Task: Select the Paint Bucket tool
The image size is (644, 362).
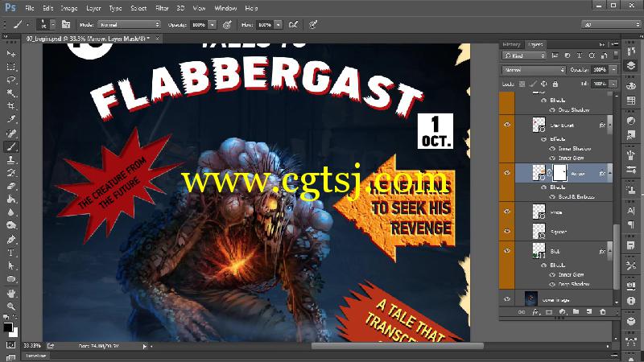Action: [x=11, y=199]
